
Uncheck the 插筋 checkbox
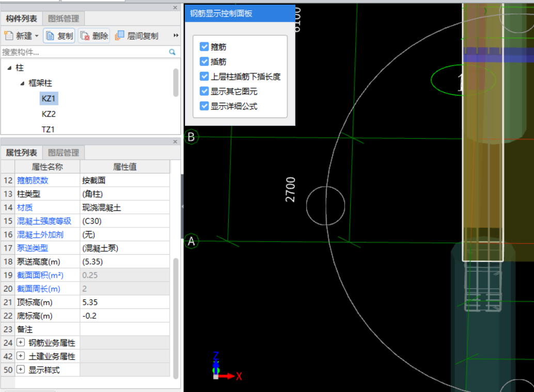[204, 61]
